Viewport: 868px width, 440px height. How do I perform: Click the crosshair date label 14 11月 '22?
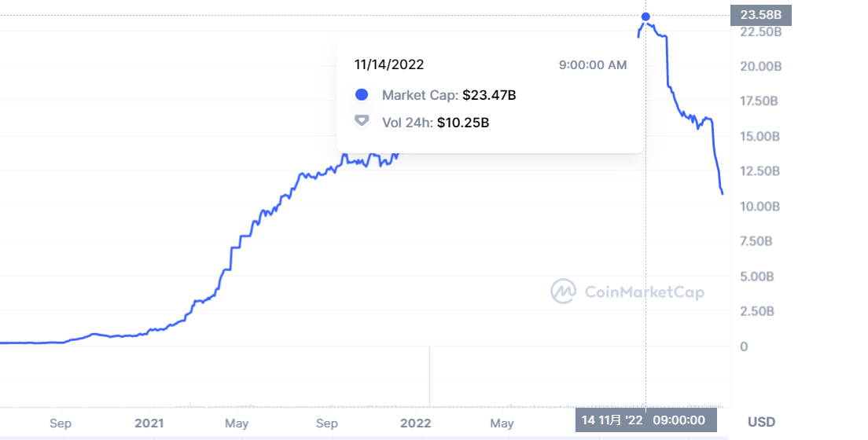(612, 420)
